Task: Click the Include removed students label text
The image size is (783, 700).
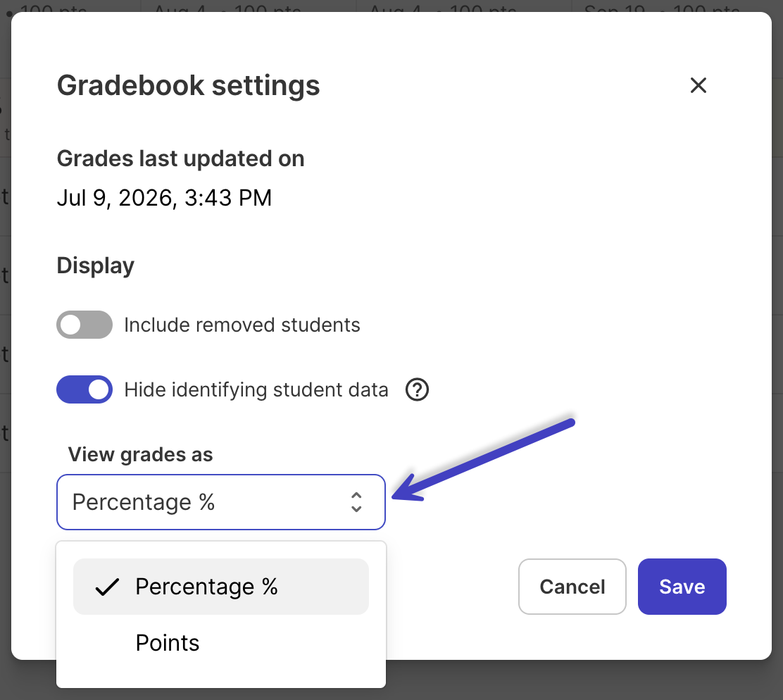Action: [x=242, y=325]
